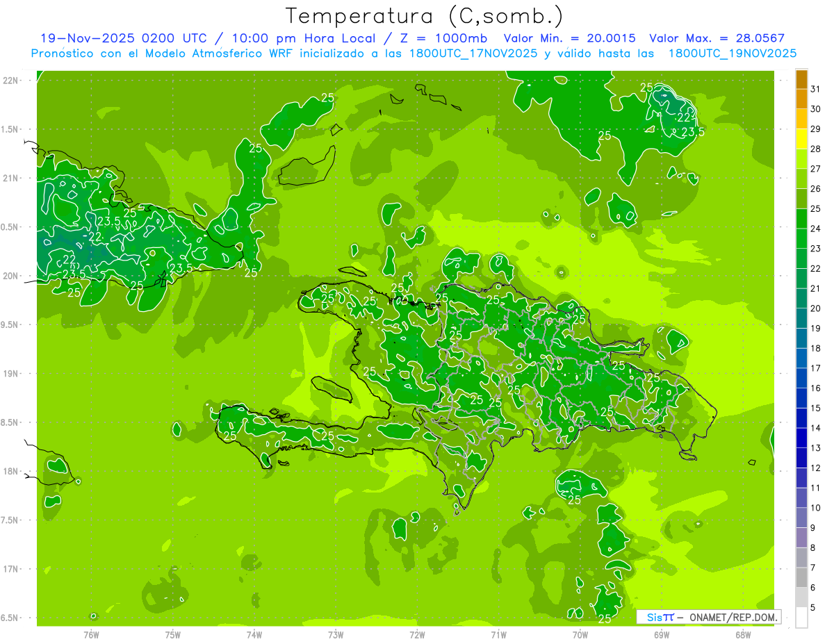Click the '20' value on the color scale

click(x=816, y=308)
